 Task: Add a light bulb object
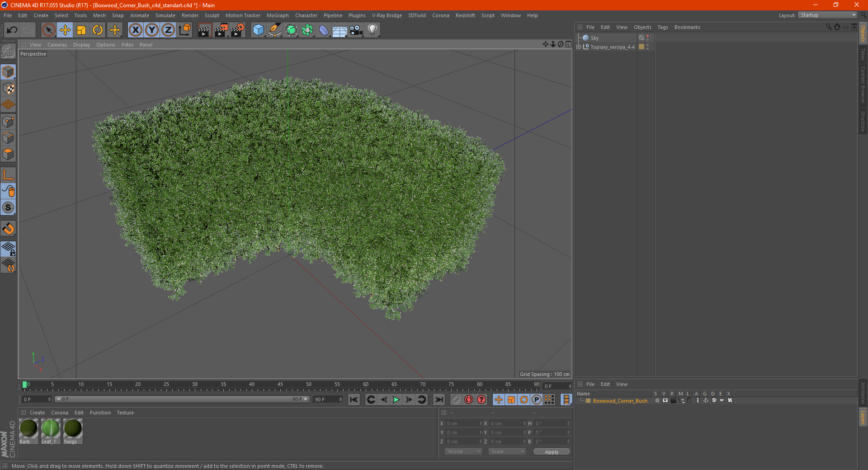point(372,30)
